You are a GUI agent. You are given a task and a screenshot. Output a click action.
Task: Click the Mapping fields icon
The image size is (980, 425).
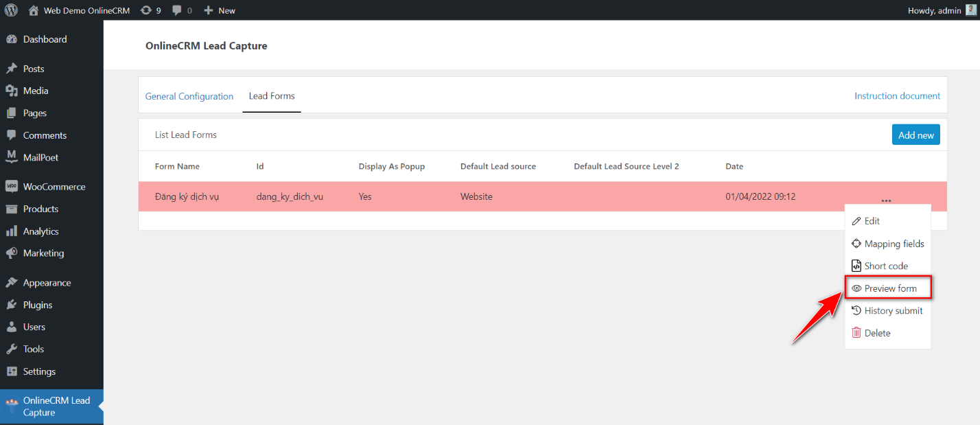point(856,243)
